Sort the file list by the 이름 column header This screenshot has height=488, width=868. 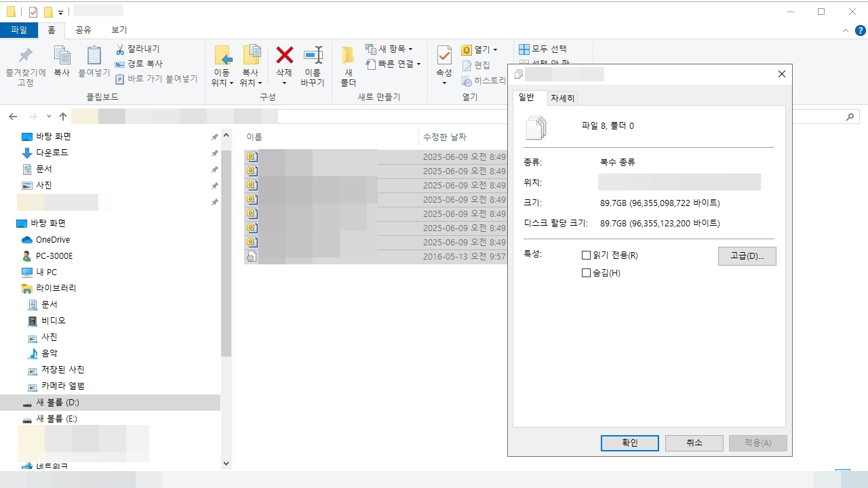coord(331,137)
